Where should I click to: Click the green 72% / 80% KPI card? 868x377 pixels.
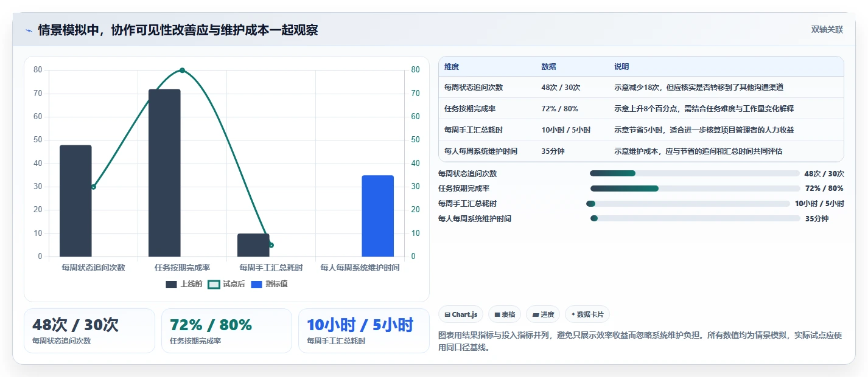pos(226,331)
